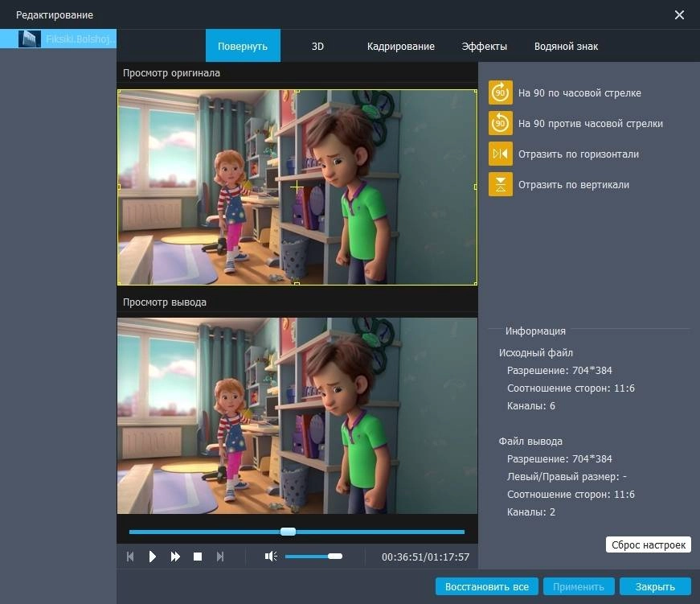Screen dimensions: 700x604
Task: Flip video vertically icon
Action: (x=501, y=184)
